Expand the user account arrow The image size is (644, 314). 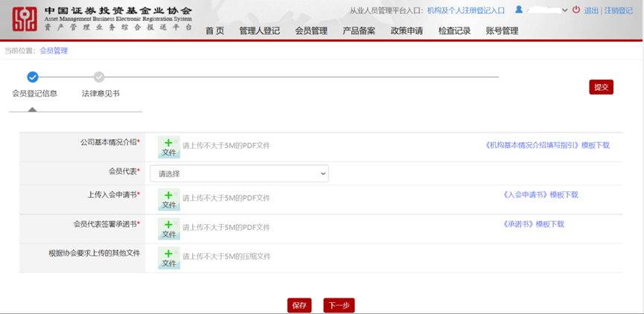pos(565,10)
